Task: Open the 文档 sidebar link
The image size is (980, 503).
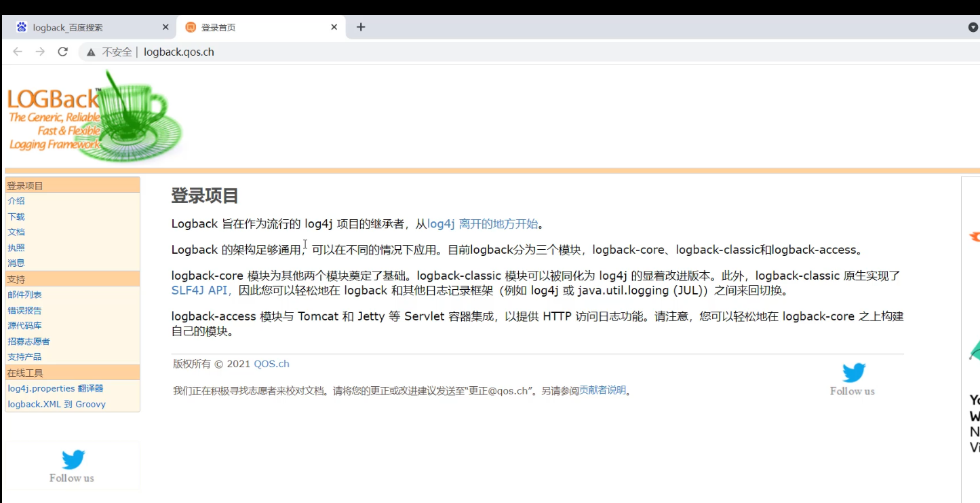Action: (16, 232)
